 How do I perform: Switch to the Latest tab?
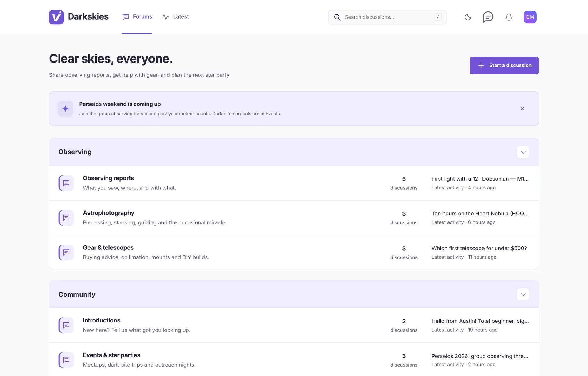(x=175, y=17)
